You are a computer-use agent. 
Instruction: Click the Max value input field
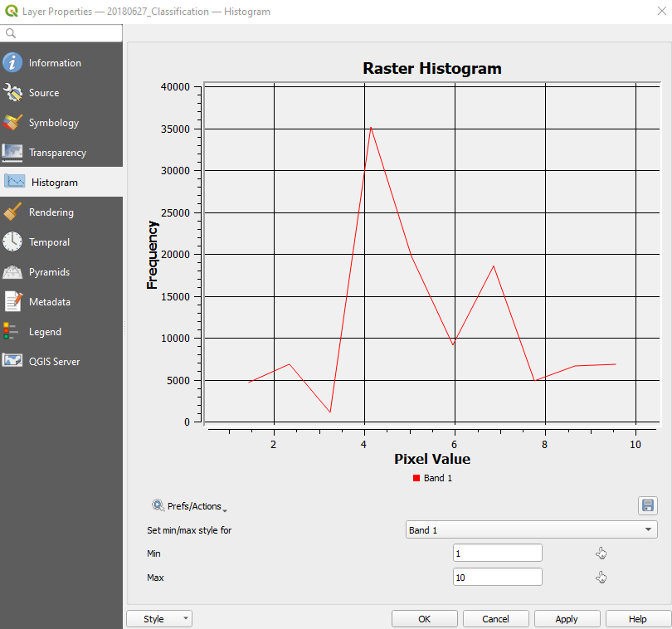[498, 577]
